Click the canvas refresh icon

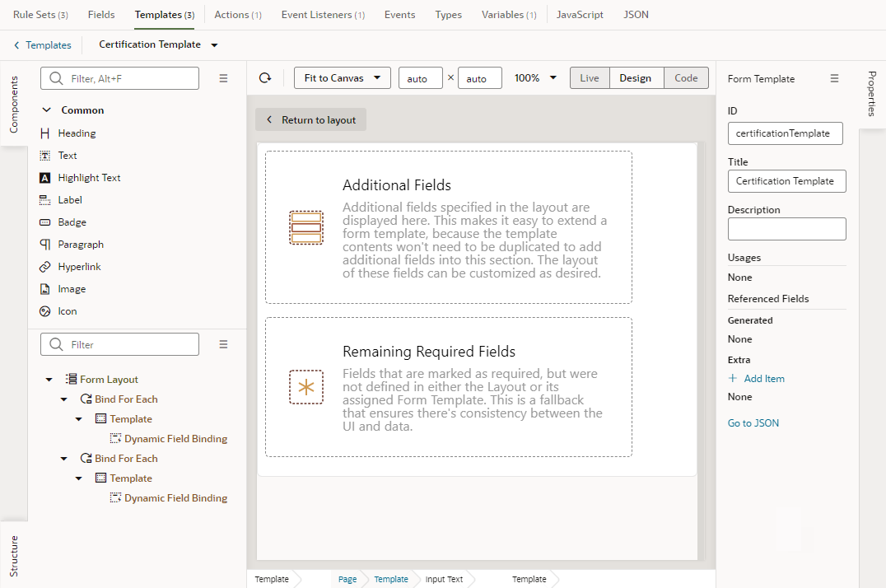pyautogui.click(x=263, y=77)
